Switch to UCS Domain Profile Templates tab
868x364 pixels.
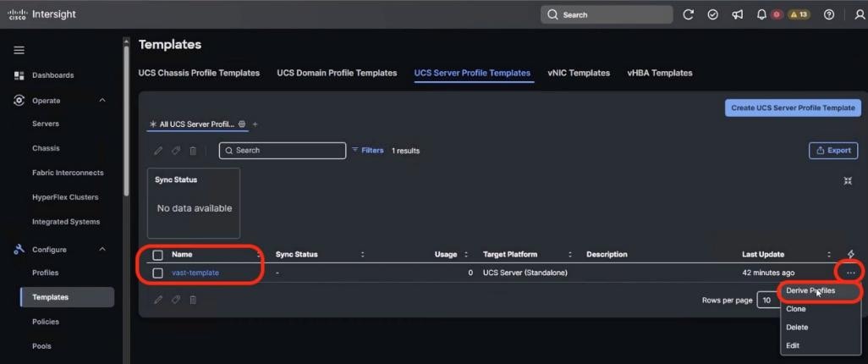point(337,73)
